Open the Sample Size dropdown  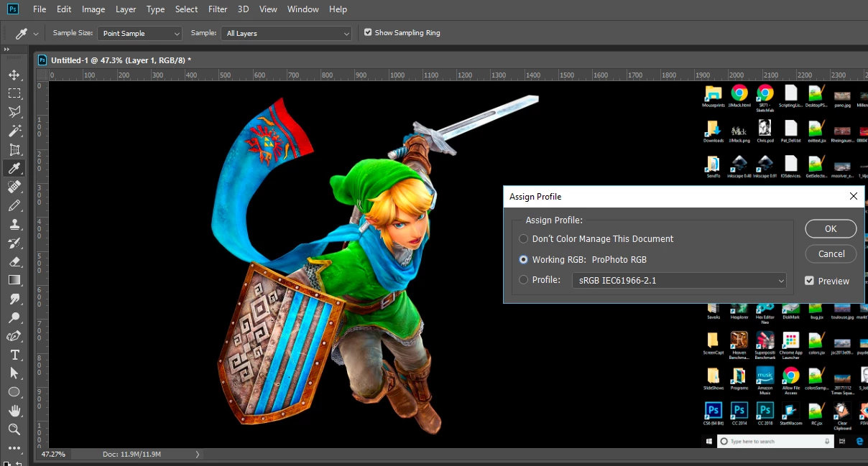(139, 33)
